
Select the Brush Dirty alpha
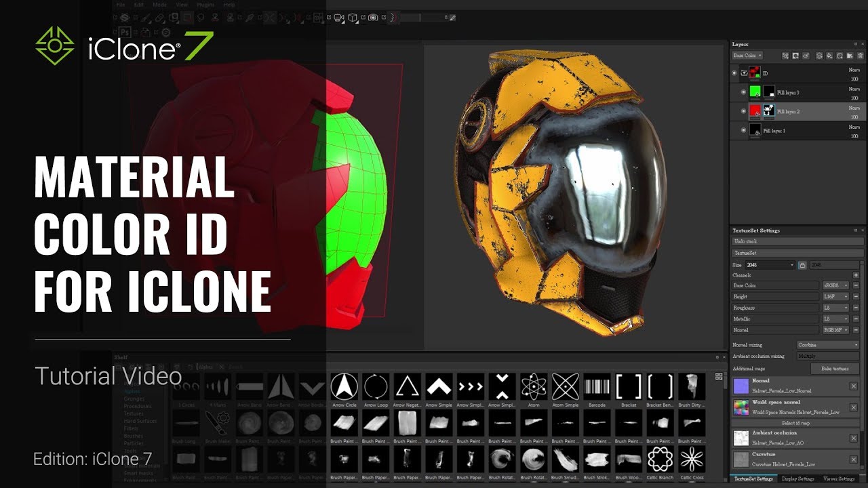click(x=692, y=387)
